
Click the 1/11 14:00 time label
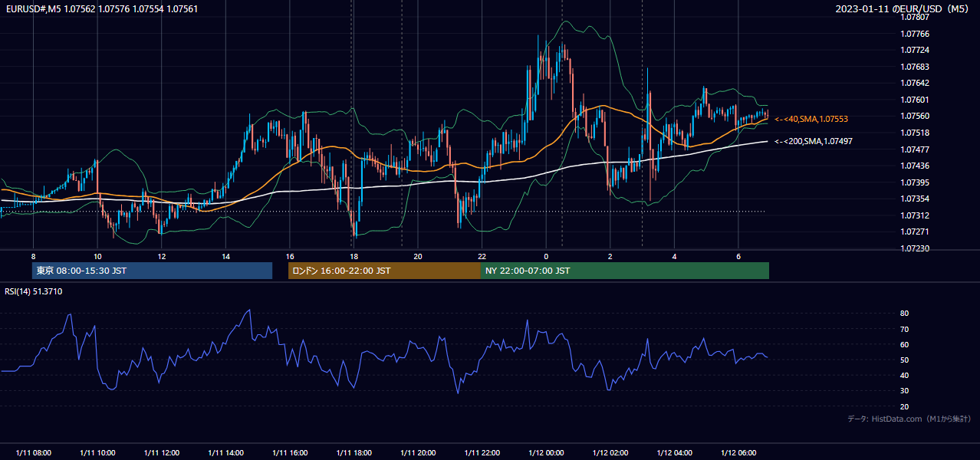tap(225, 453)
